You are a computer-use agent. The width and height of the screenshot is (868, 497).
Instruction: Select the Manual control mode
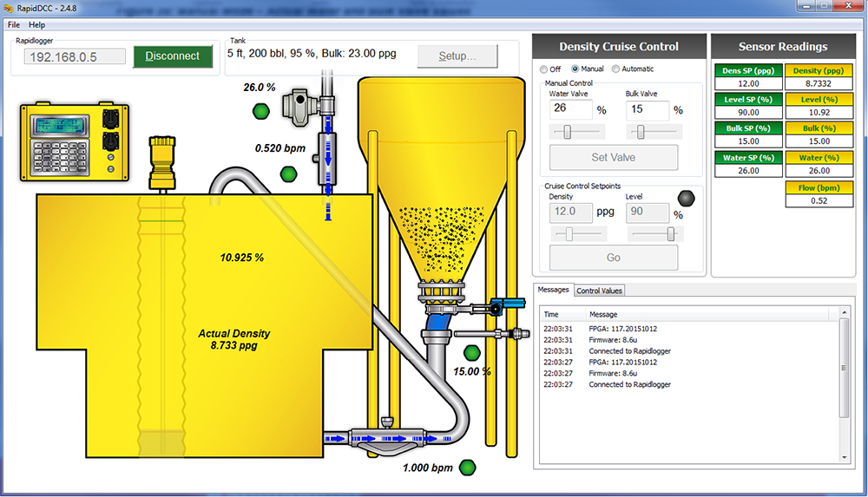[588, 69]
